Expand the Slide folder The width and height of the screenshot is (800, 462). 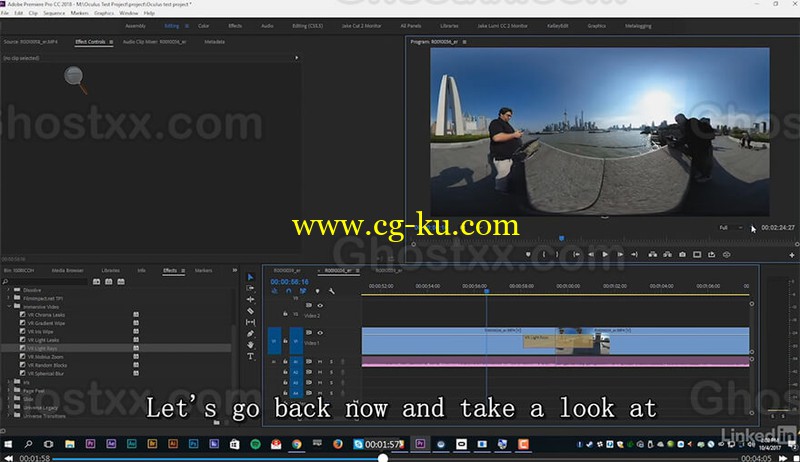(x=9, y=399)
